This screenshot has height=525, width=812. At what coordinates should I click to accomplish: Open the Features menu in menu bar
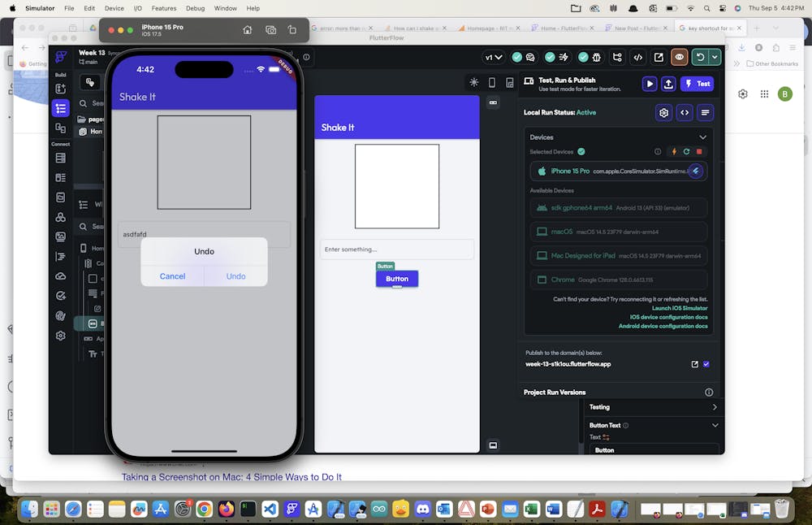pyautogui.click(x=164, y=8)
